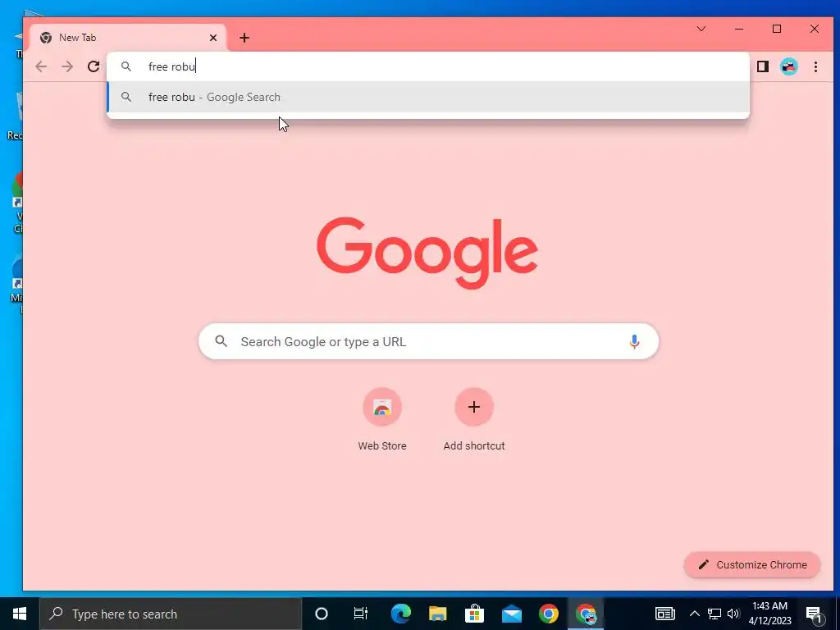Open Cortana circle icon on the taskbar
Viewport: 840px width, 630px height.
(x=322, y=614)
